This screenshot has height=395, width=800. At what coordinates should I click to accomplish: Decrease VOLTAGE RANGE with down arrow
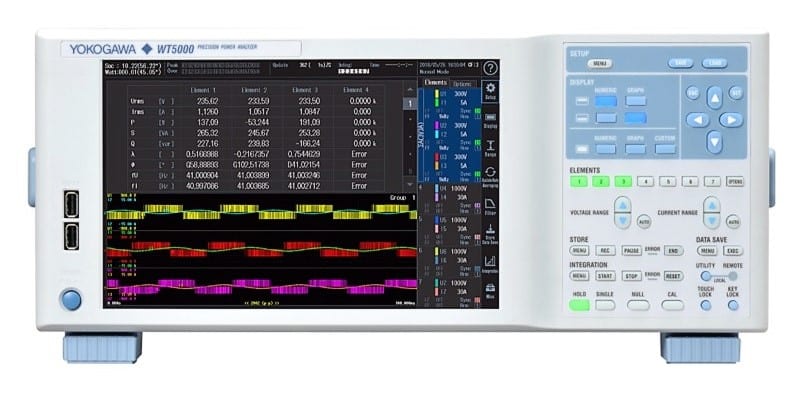coord(622,220)
